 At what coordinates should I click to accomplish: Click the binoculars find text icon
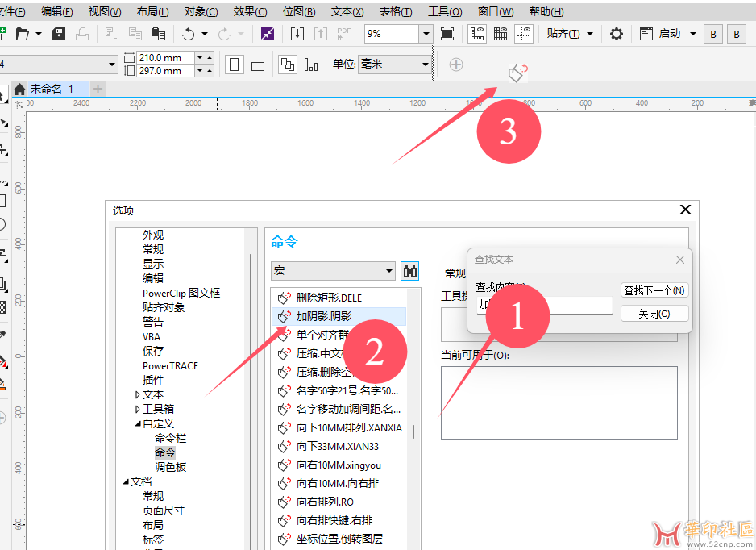pyautogui.click(x=409, y=271)
